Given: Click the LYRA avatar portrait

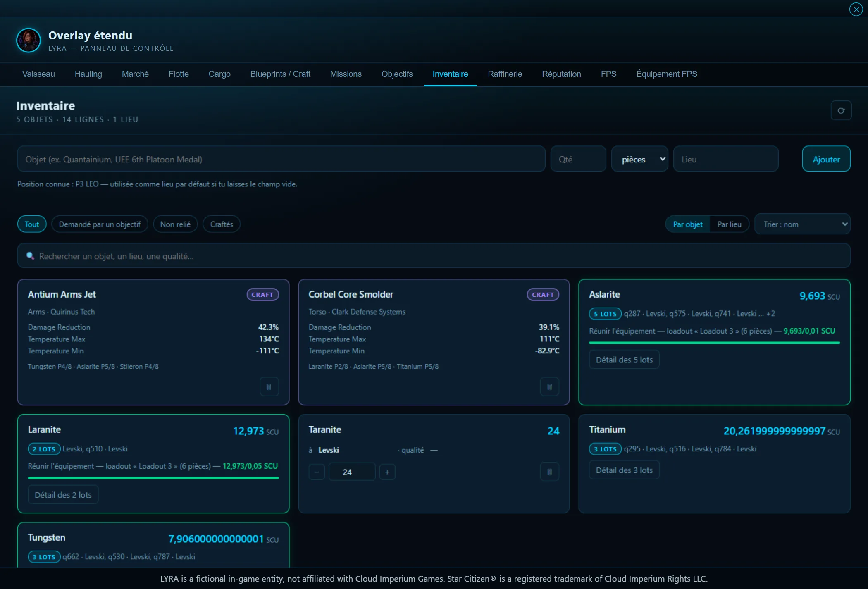Looking at the screenshot, I should (x=28, y=40).
